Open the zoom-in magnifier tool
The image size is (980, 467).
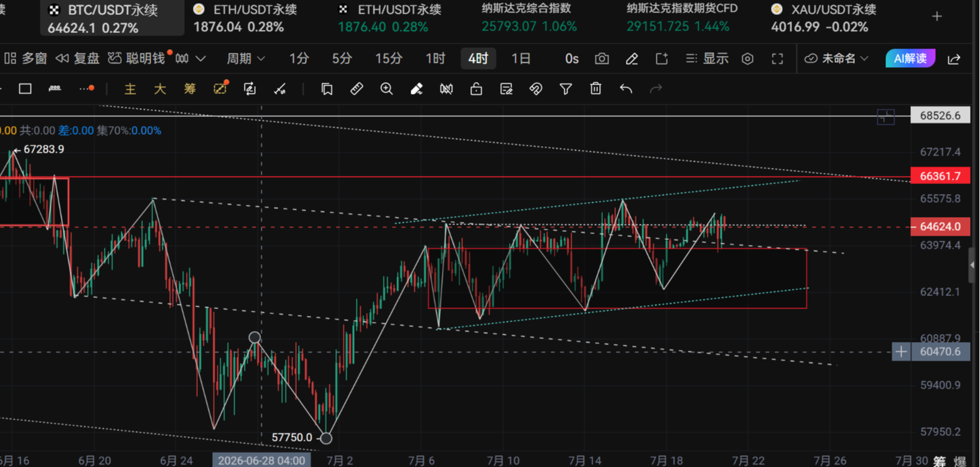coord(386,89)
